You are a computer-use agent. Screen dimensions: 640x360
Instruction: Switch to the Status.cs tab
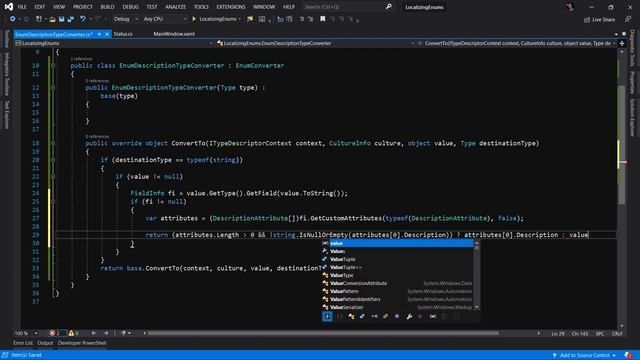coord(123,34)
